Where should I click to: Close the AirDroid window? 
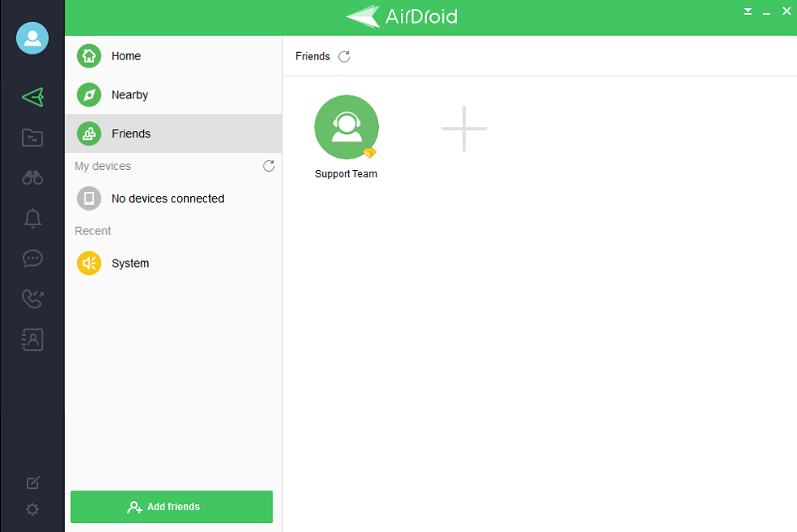coord(786,11)
